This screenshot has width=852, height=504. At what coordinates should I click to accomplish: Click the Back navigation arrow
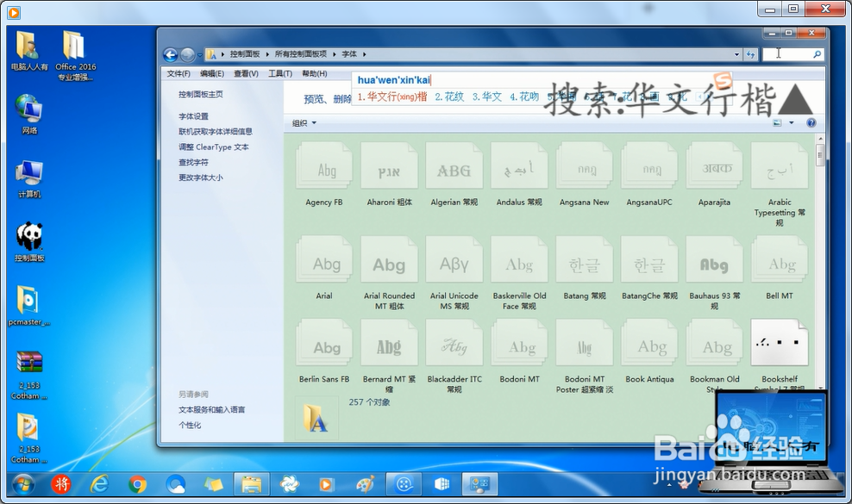coord(170,54)
